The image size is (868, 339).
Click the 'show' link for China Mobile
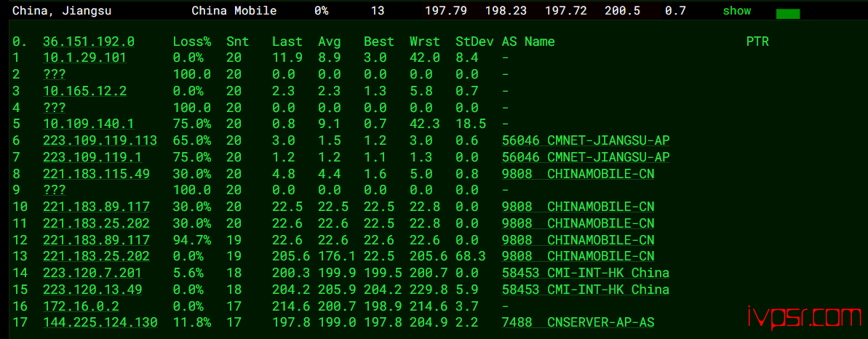737,10
